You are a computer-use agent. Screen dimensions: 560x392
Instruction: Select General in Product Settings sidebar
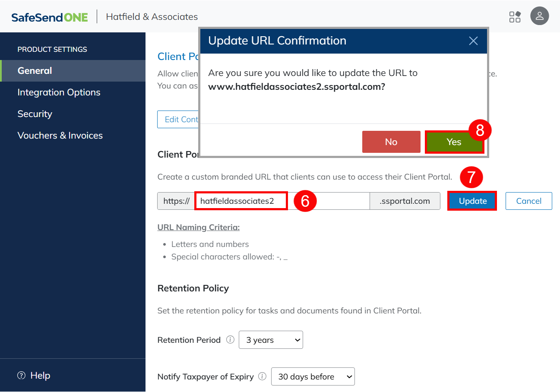(x=35, y=71)
